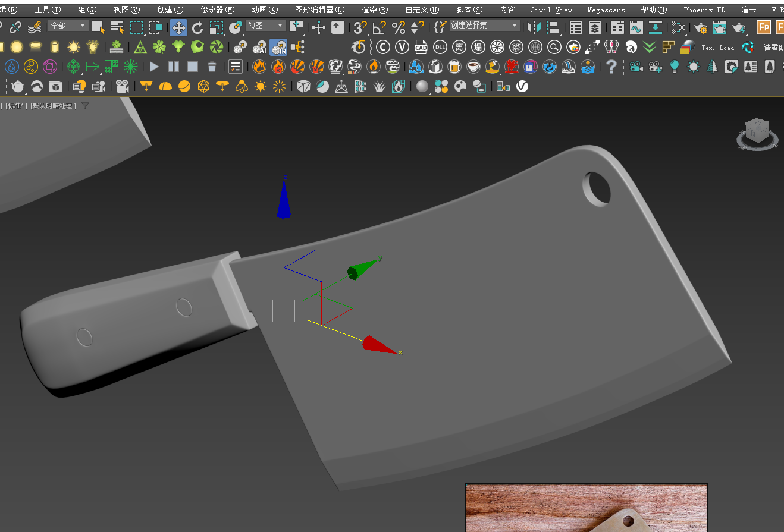
Task: Click the Phoenix FD fire simulation icon
Action: click(x=259, y=67)
